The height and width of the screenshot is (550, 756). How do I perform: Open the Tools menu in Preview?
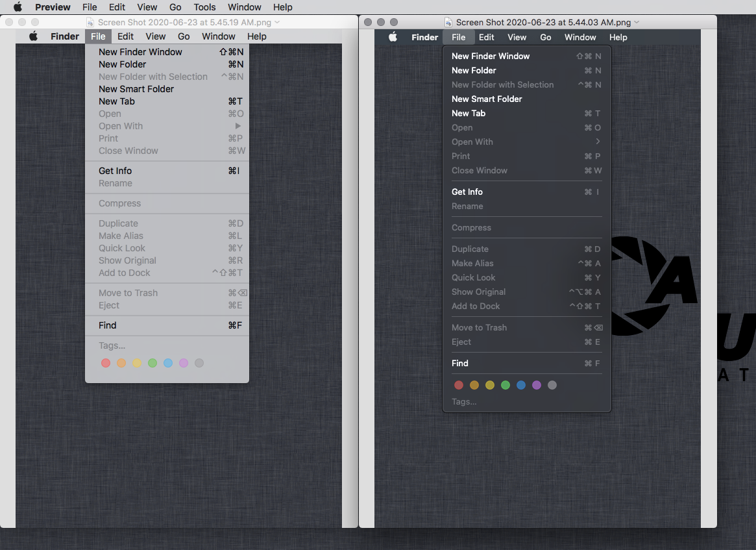pos(204,6)
